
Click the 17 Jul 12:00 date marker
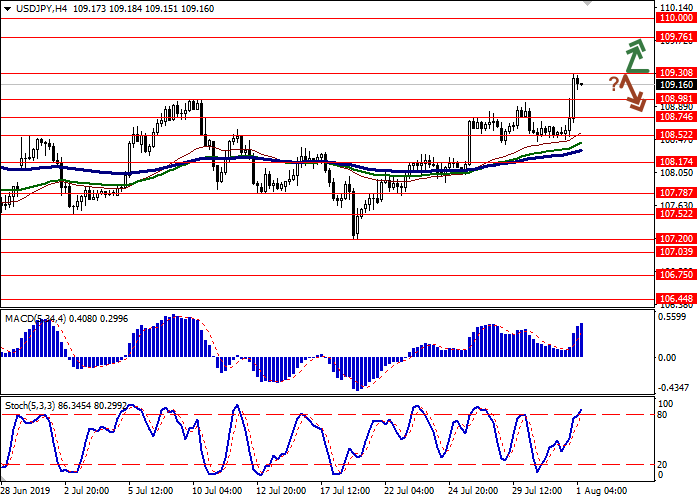pyautogui.click(x=346, y=492)
